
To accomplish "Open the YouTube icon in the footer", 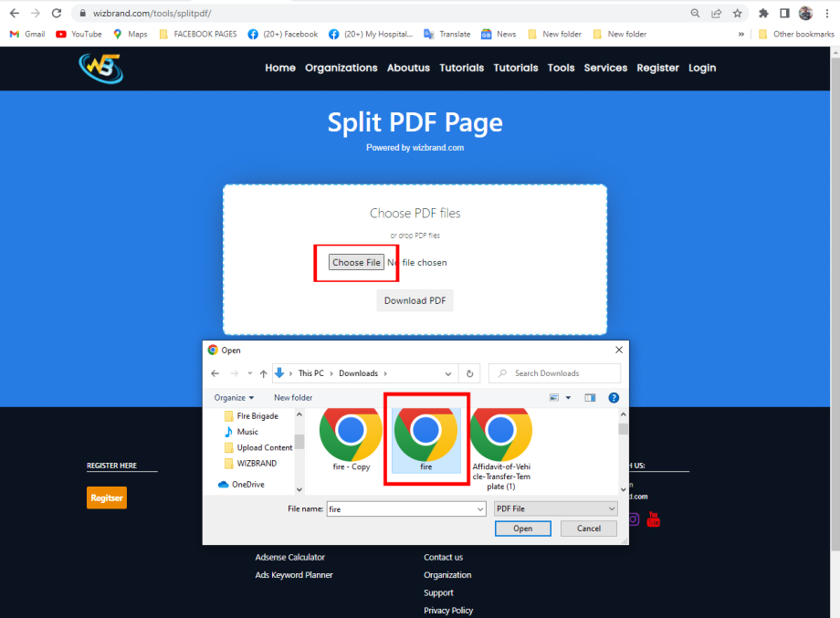I will [x=654, y=518].
